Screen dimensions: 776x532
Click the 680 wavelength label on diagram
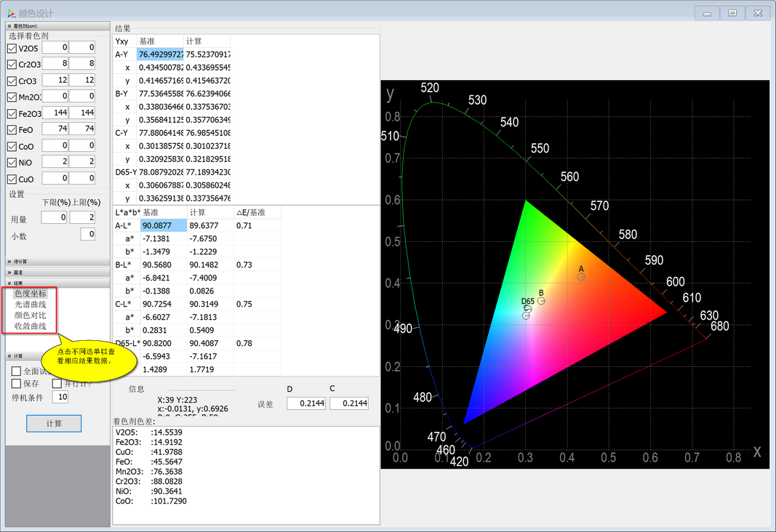click(x=719, y=326)
